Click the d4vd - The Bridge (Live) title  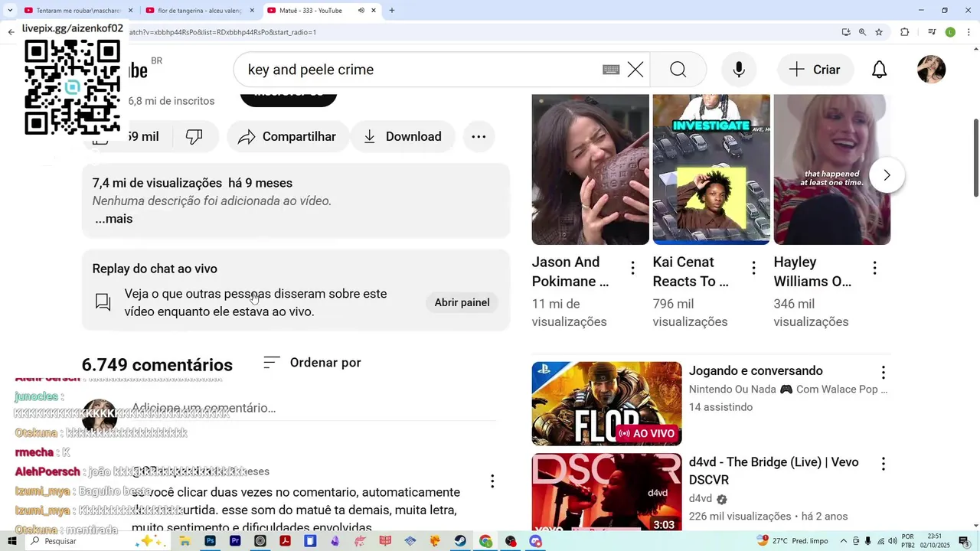[773, 471]
